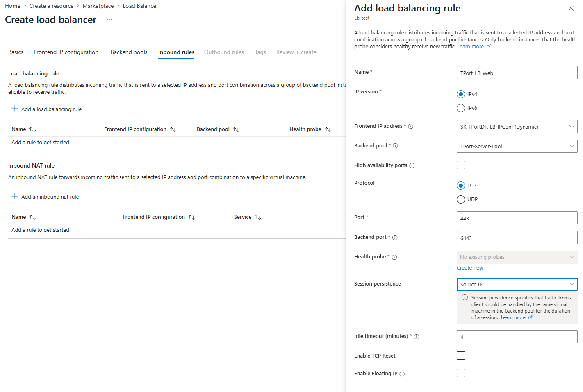Click the info icon beside Health probe label
The image size is (583, 392).
click(394, 257)
